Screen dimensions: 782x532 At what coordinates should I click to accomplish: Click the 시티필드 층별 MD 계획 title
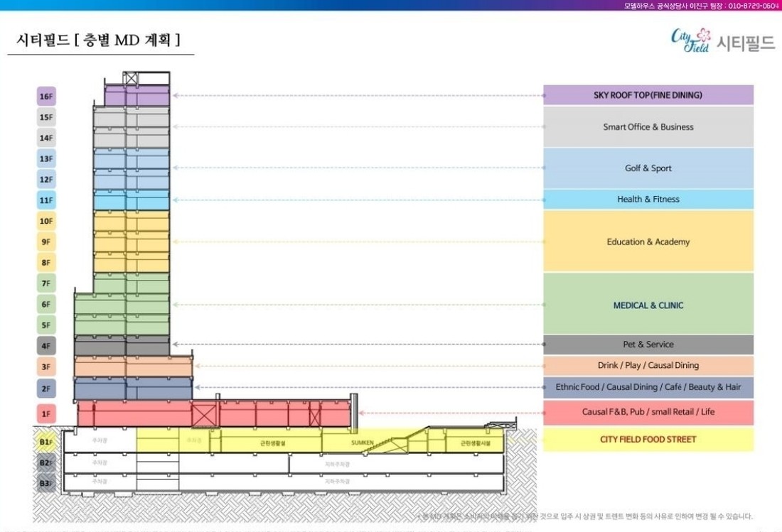pyautogui.click(x=98, y=40)
